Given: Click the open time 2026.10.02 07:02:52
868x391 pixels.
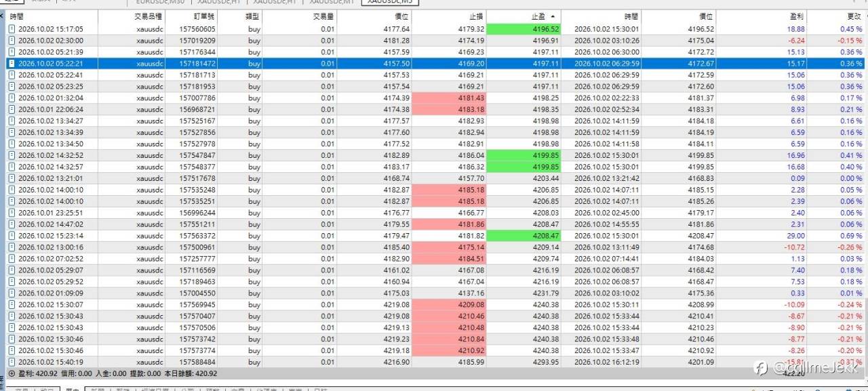Looking at the screenshot, I should (x=51, y=259).
